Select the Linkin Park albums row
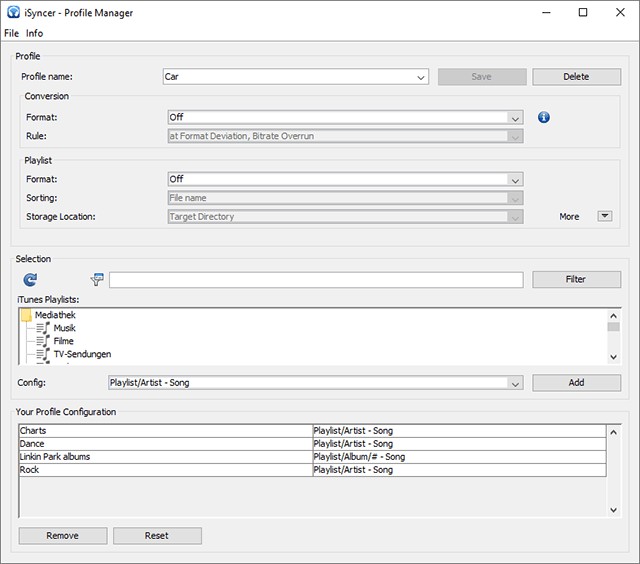Screen dimensions: 640x564 click(165, 457)
